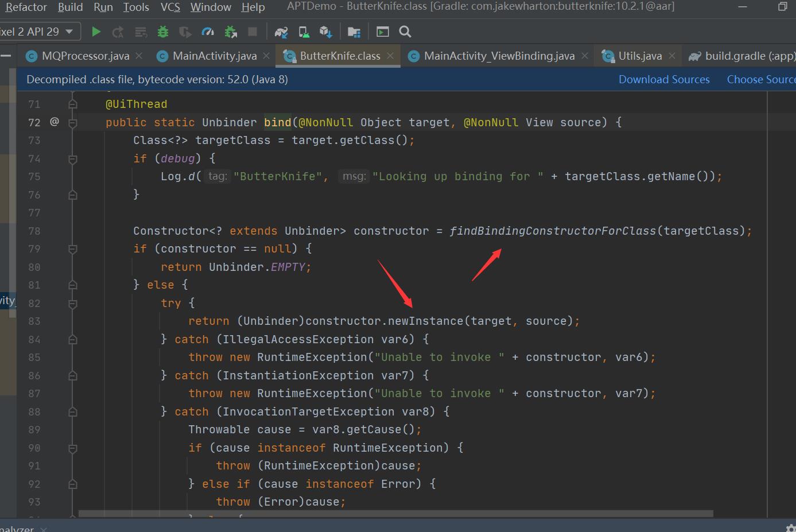Screen dimensions: 796x532
Task: Hide the side panel with the minus icon
Action: click(x=6, y=56)
